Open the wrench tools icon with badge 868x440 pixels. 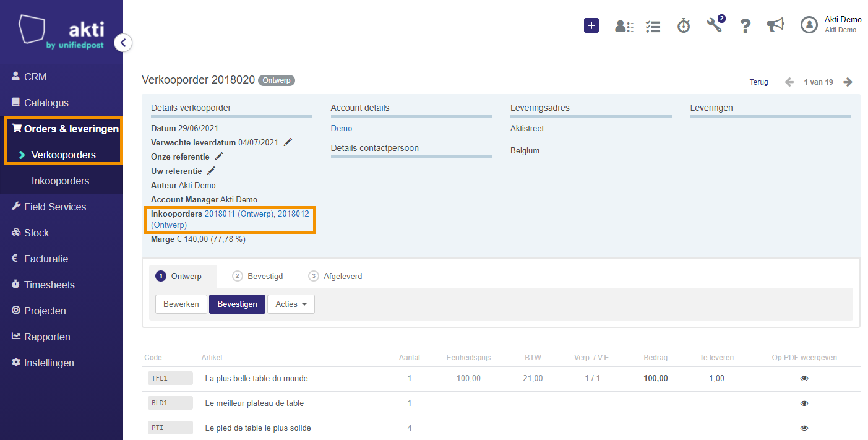(715, 25)
